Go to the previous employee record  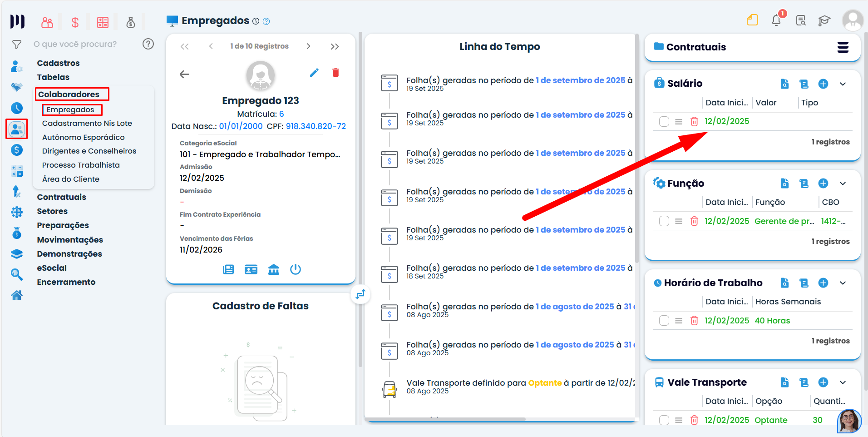[211, 46]
